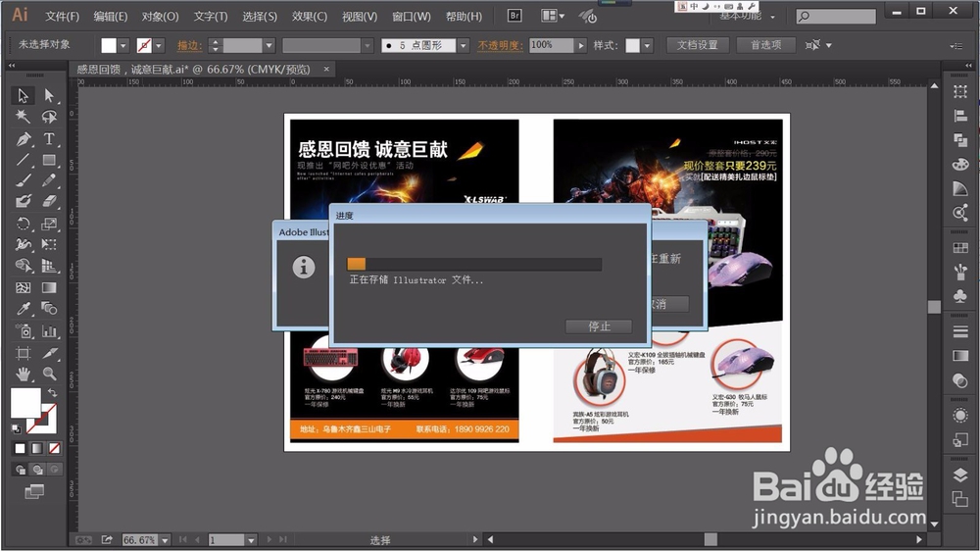Select the Artboard tool
Screen dimensions: 980x551
coord(24,353)
